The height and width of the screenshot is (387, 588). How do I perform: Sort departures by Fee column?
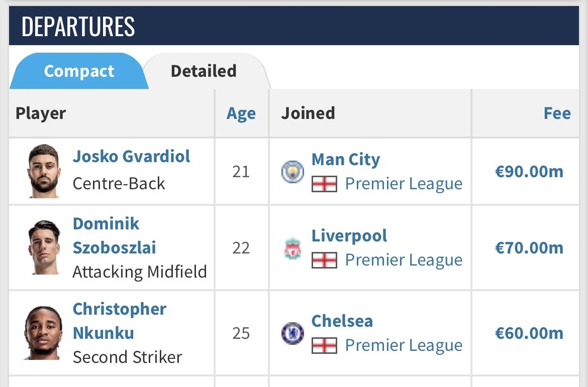pyautogui.click(x=557, y=113)
